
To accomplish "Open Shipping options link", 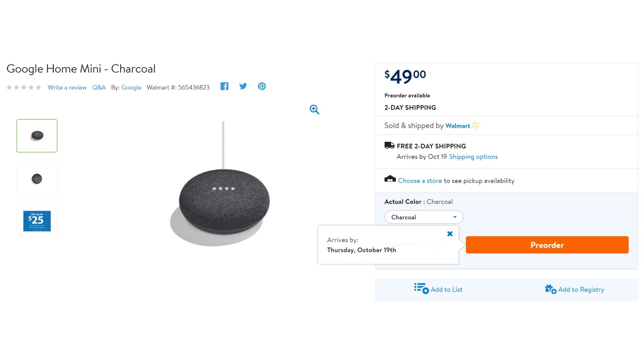I will (473, 157).
